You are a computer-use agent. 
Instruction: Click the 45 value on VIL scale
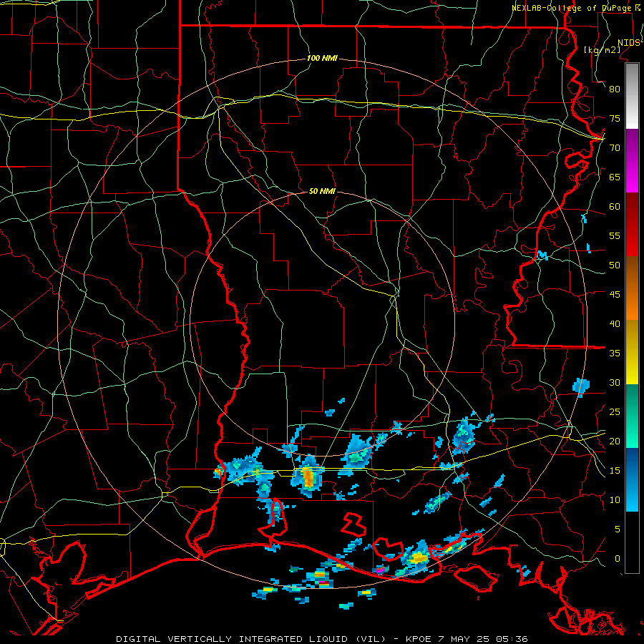(615, 295)
